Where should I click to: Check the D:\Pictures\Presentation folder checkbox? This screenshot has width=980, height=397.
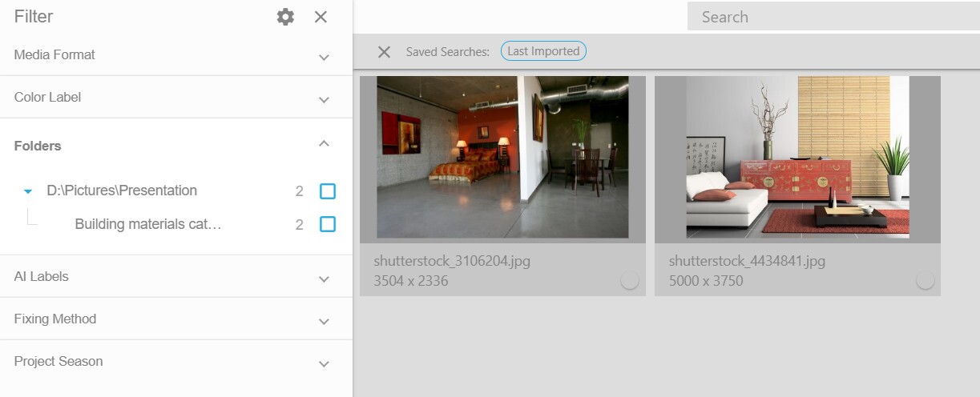[327, 191]
